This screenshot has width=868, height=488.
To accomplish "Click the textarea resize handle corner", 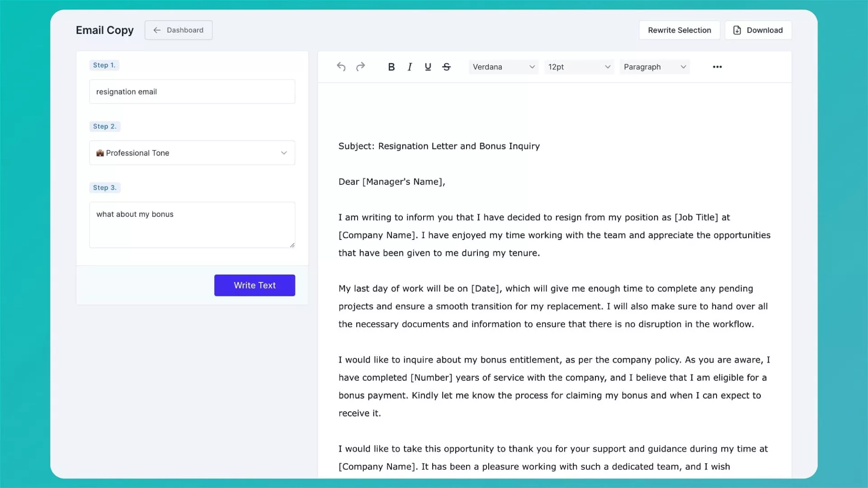I will point(292,245).
